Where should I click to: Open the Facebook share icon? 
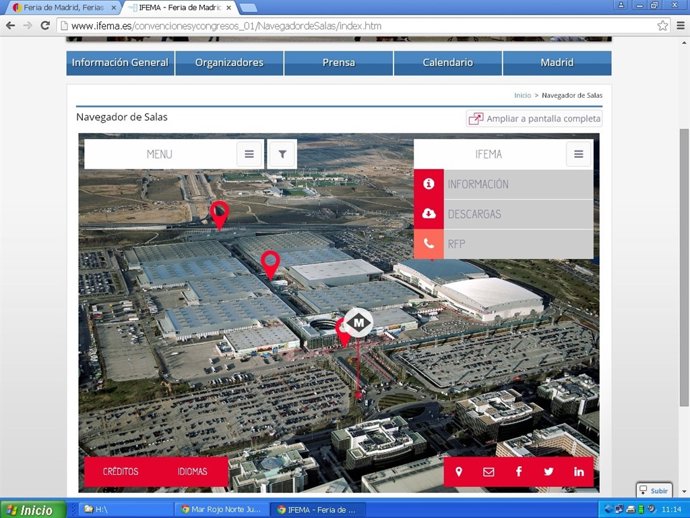coord(519,471)
